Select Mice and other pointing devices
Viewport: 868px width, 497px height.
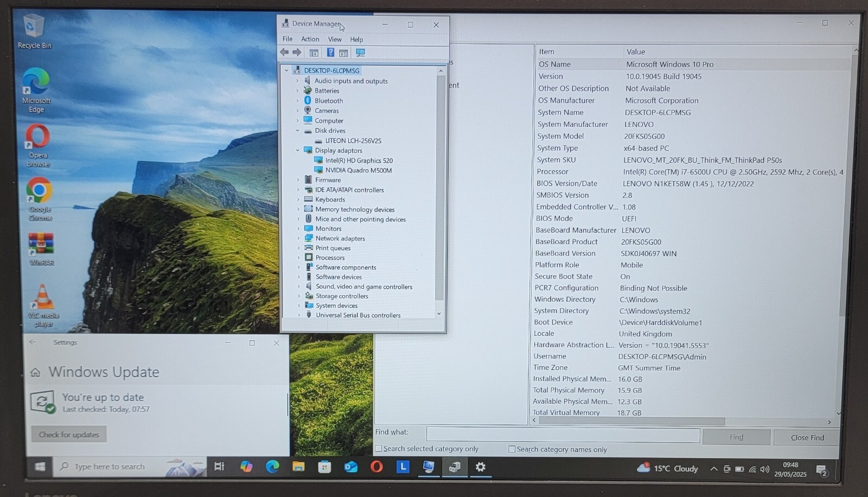pos(361,219)
